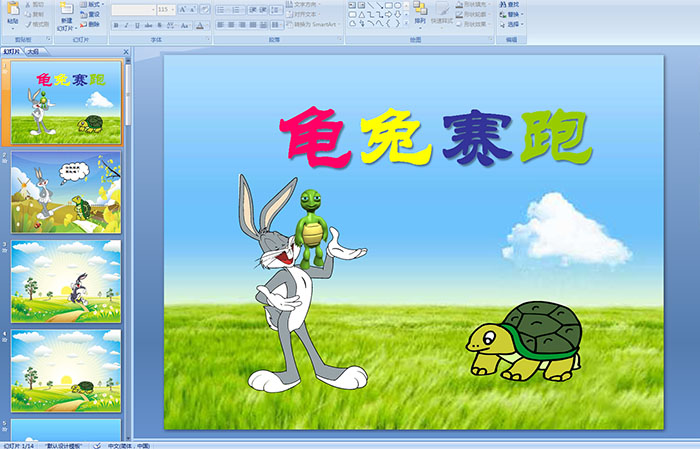Toggle Strikethrough (abc) formatting
This screenshot has width=700, height=449.
(149, 25)
